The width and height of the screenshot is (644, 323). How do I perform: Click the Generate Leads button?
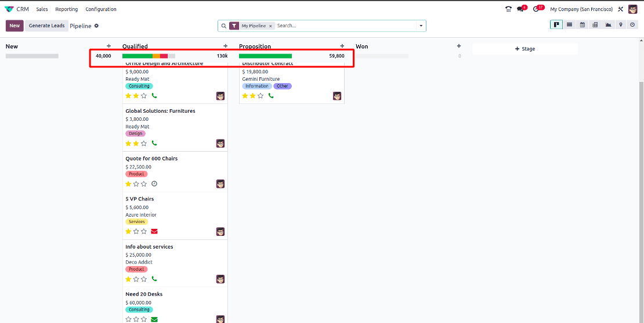pos(46,26)
